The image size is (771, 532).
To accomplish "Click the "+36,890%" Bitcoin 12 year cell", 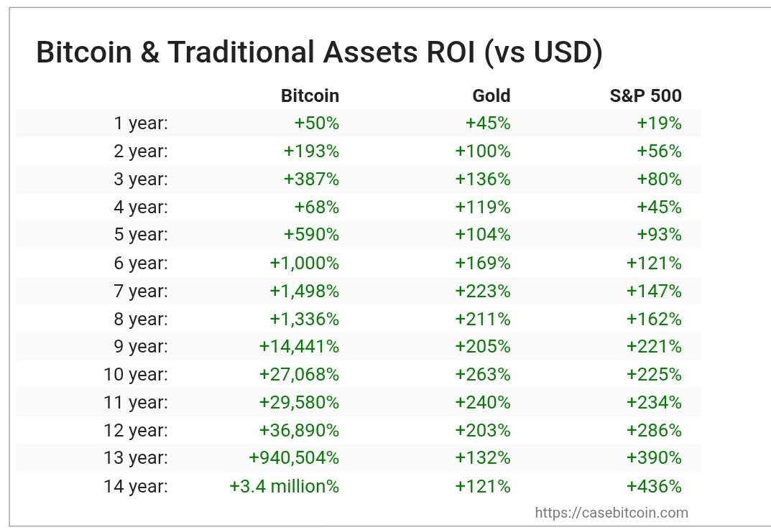I will (299, 430).
